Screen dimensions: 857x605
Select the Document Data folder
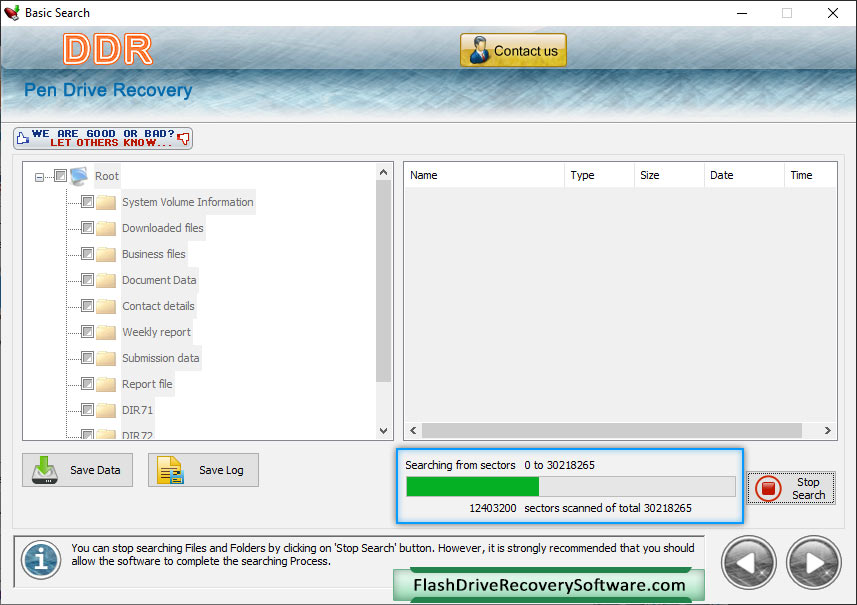click(159, 280)
